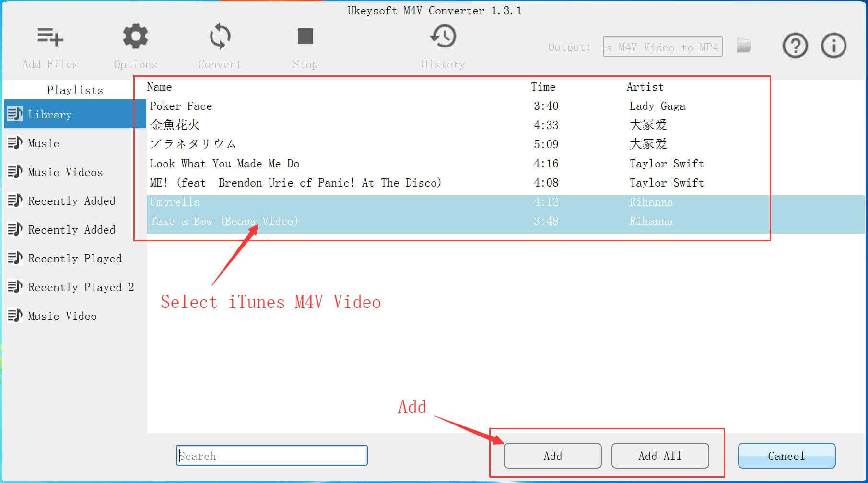Screen dimensions: 868x483
Task: Click the Add Files label
Action: 50,64
